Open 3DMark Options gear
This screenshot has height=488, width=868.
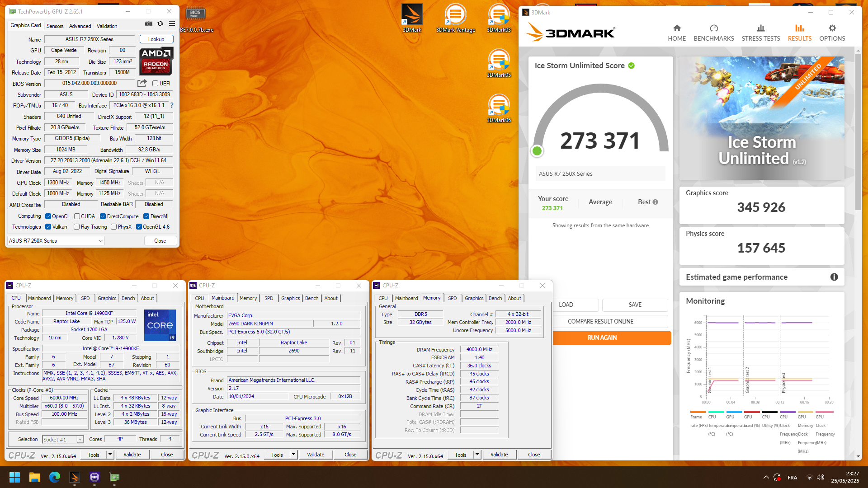point(832,33)
